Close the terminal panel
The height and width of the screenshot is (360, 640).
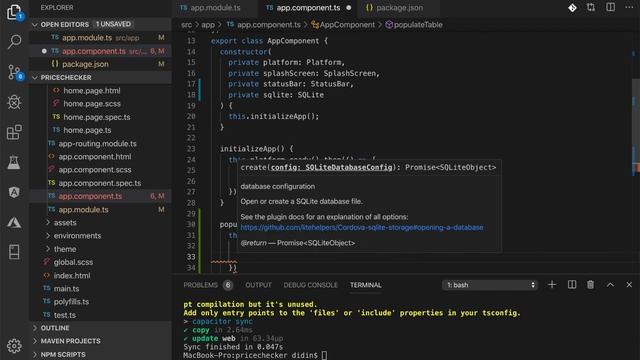click(x=629, y=285)
